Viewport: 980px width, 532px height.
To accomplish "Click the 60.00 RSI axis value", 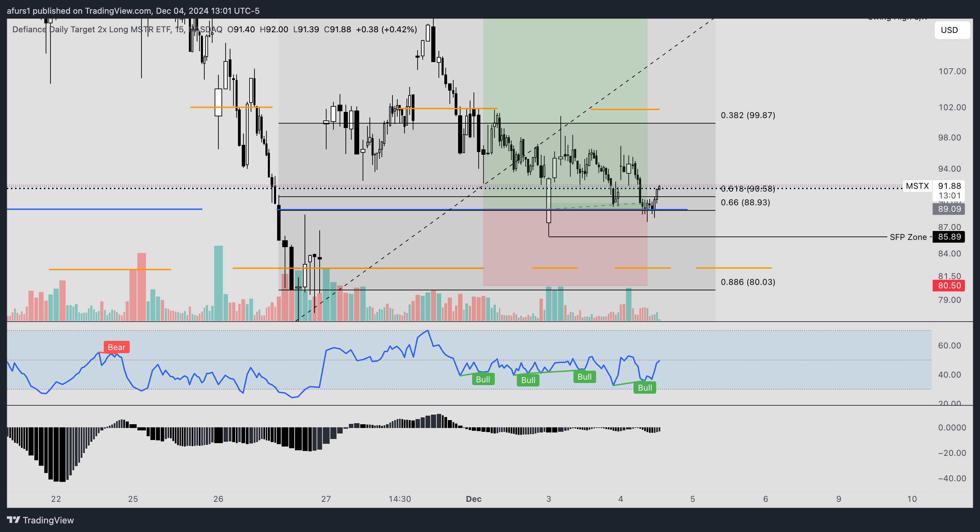I will click(x=949, y=346).
